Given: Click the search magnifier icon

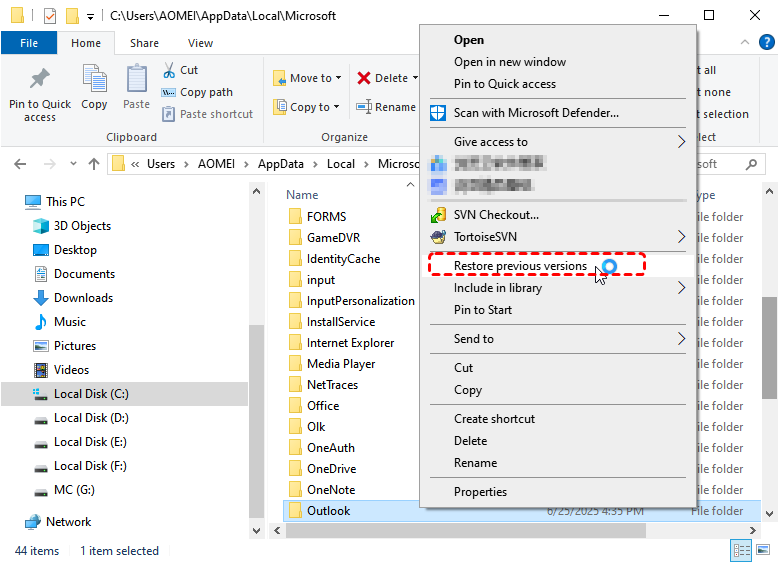Looking at the screenshot, I should [751, 164].
